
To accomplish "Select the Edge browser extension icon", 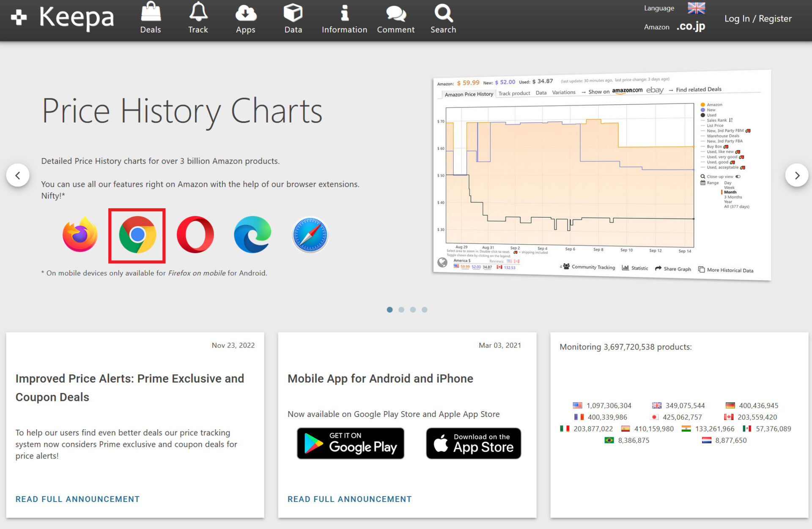I will click(x=252, y=235).
